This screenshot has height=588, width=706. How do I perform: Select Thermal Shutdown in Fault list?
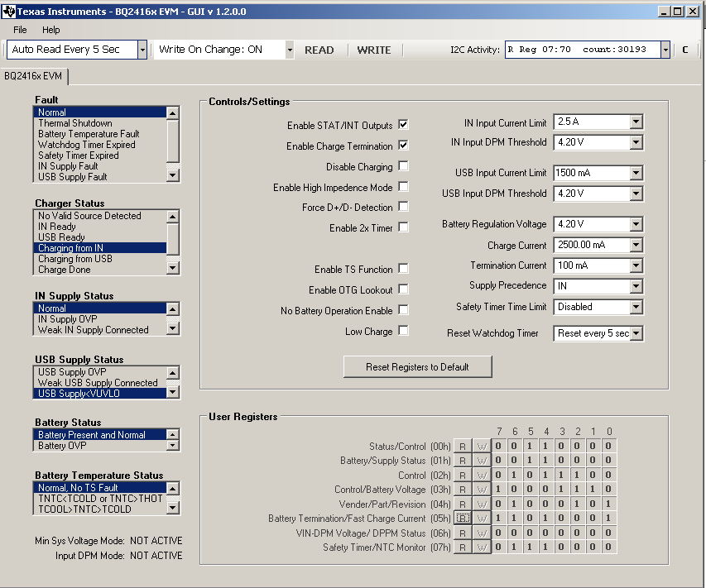[75, 123]
